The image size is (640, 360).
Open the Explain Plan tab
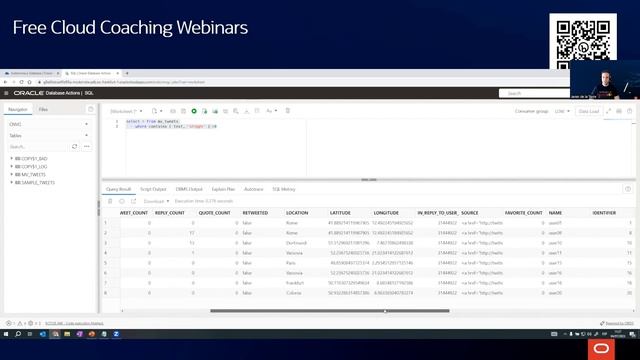223,189
